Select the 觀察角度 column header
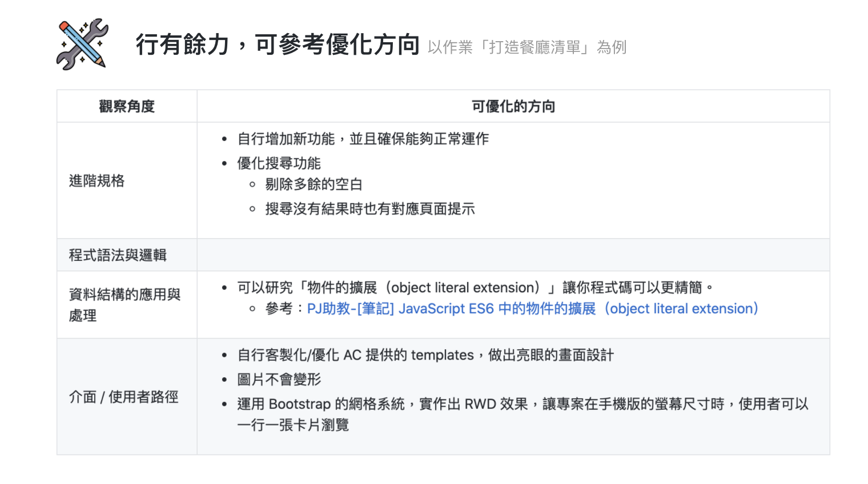The height and width of the screenshot is (484, 868). pyautogui.click(x=127, y=106)
